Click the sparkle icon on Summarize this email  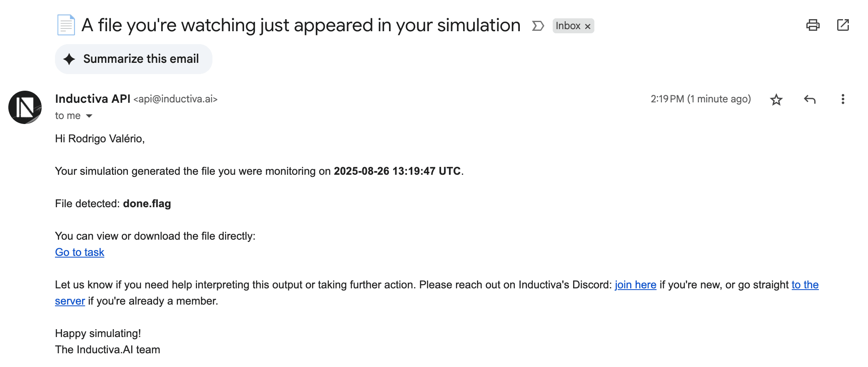[69, 59]
